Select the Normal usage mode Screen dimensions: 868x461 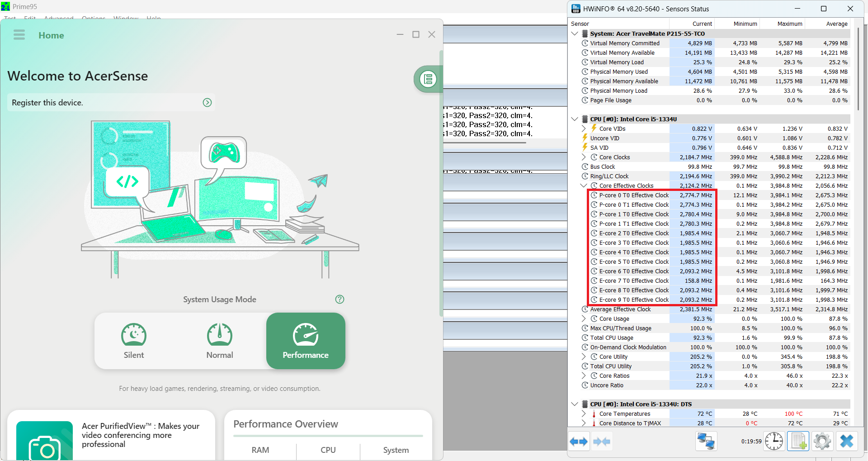[x=220, y=341]
